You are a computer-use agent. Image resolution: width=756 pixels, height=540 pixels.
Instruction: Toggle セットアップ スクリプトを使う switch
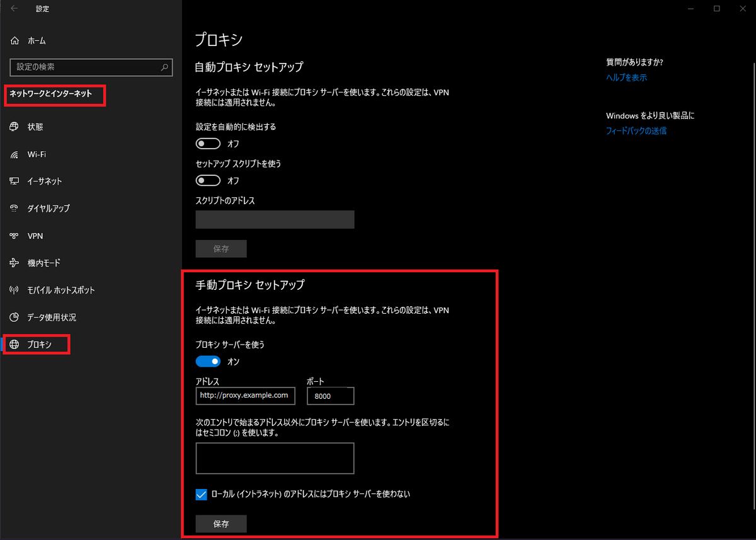[208, 181]
